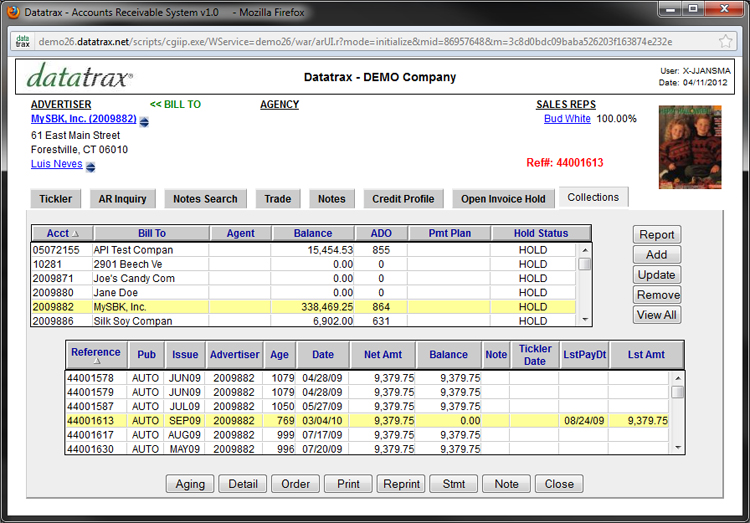Click the View All button
The image size is (750, 523).
coord(657,315)
